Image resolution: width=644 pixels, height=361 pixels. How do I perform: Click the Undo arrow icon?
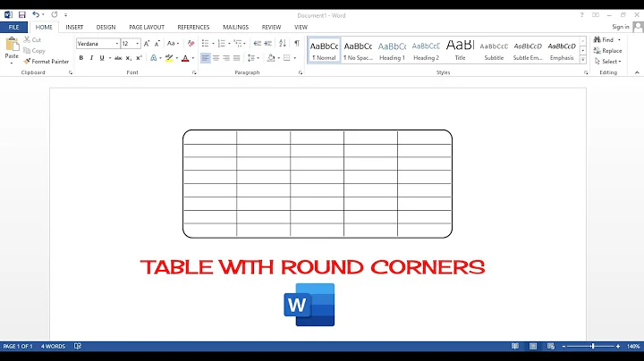[x=36, y=15]
